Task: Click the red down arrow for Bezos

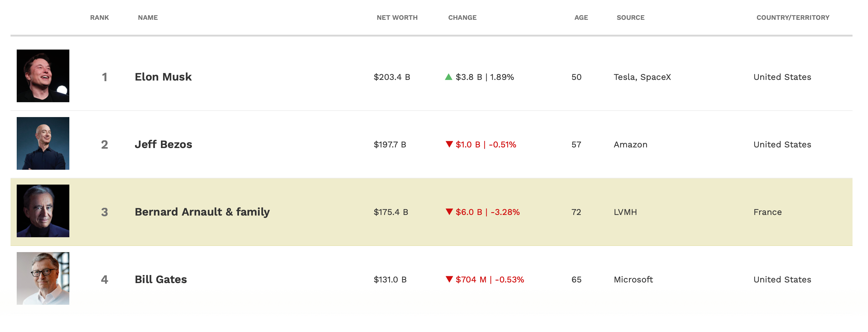Action: [449, 144]
